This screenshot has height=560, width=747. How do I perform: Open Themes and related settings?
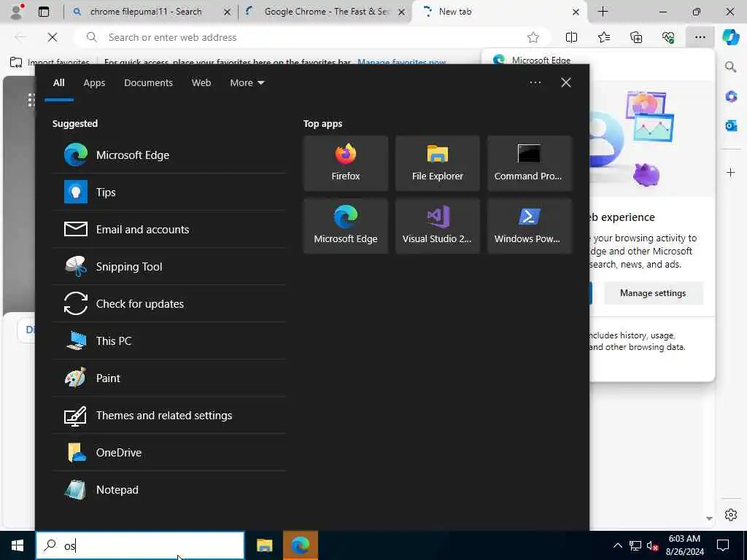[169, 415]
